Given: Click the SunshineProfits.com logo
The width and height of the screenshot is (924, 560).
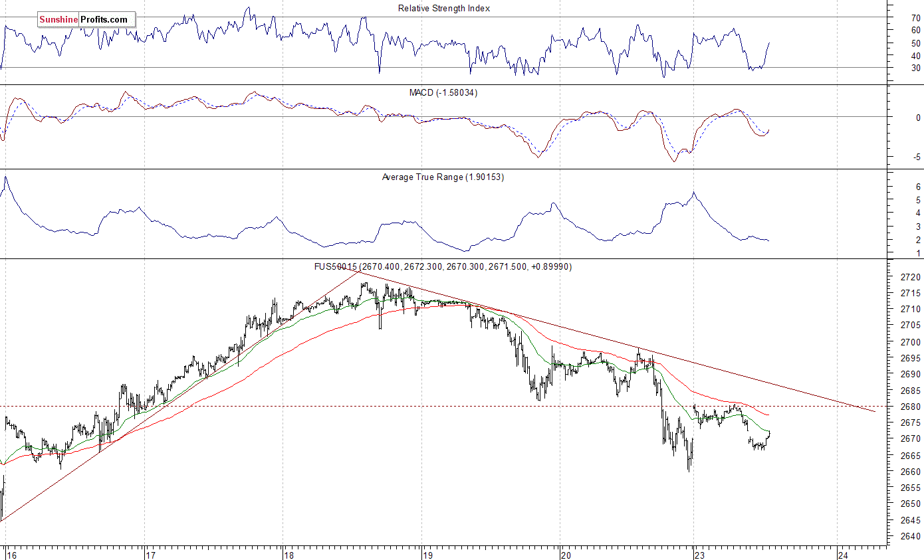Looking at the screenshot, I should pos(86,19).
